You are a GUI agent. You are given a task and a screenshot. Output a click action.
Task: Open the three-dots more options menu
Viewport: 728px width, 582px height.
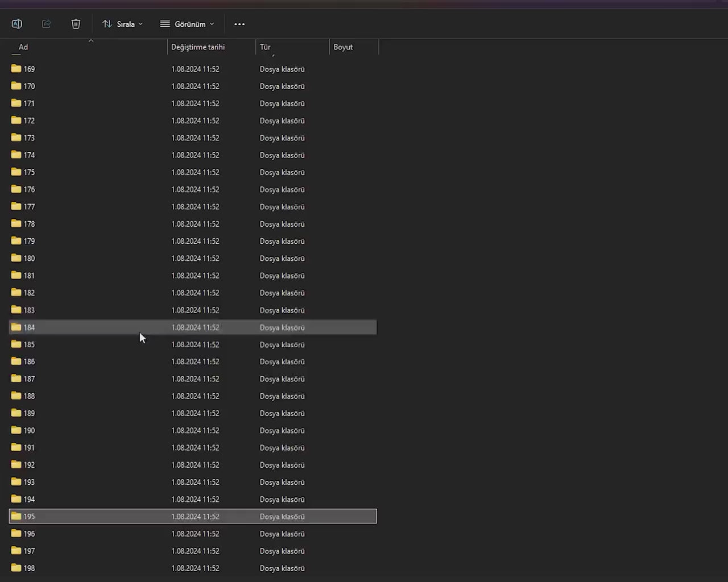pyautogui.click(x=239, y=24)
